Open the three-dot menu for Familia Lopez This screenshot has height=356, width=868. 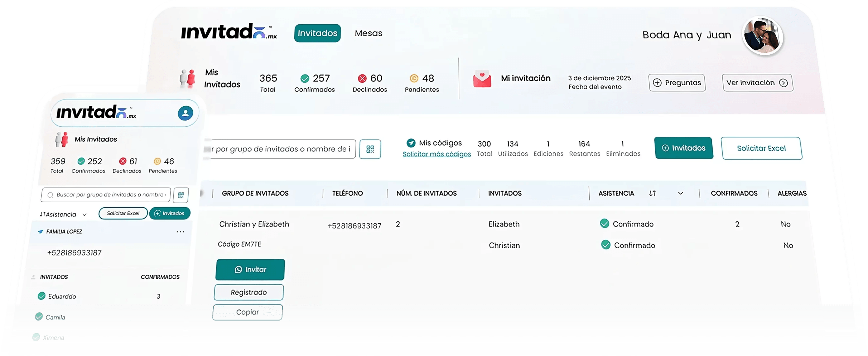(180, 232)
